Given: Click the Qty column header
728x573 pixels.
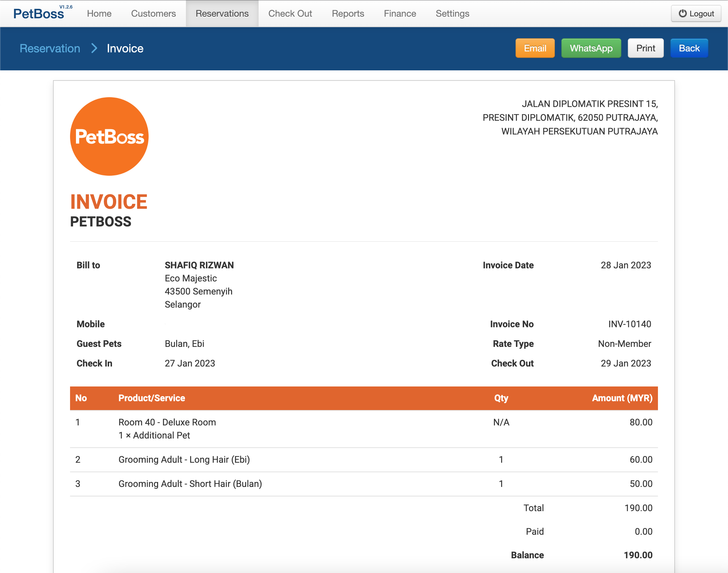Looking at the screenshot, I should click(501, 398).
